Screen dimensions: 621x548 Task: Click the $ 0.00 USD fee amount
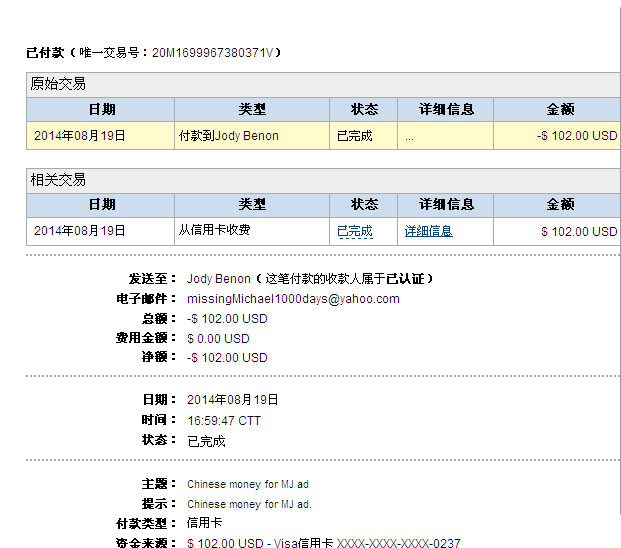point(217,338)
